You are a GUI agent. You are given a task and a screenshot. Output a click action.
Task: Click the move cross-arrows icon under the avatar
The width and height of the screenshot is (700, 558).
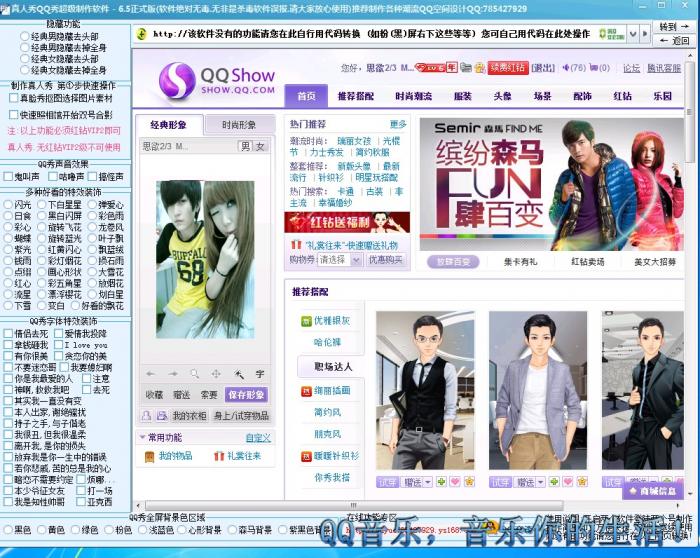point(216,374)
